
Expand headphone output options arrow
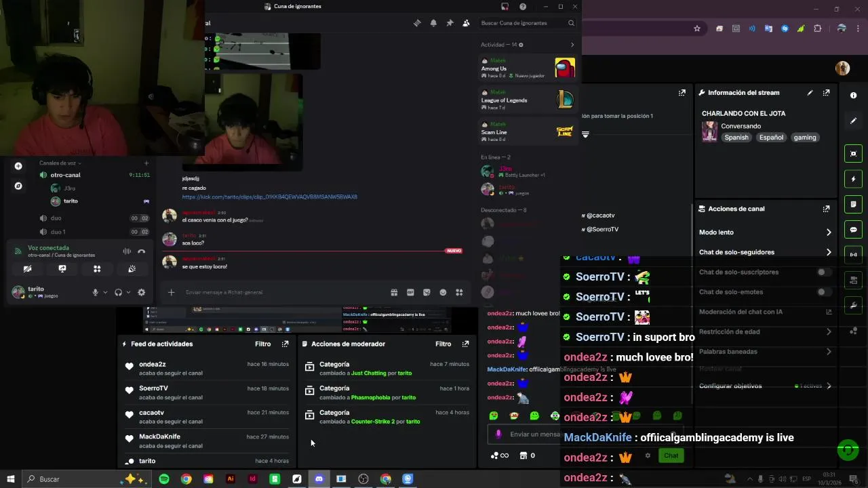click(128, 293)
